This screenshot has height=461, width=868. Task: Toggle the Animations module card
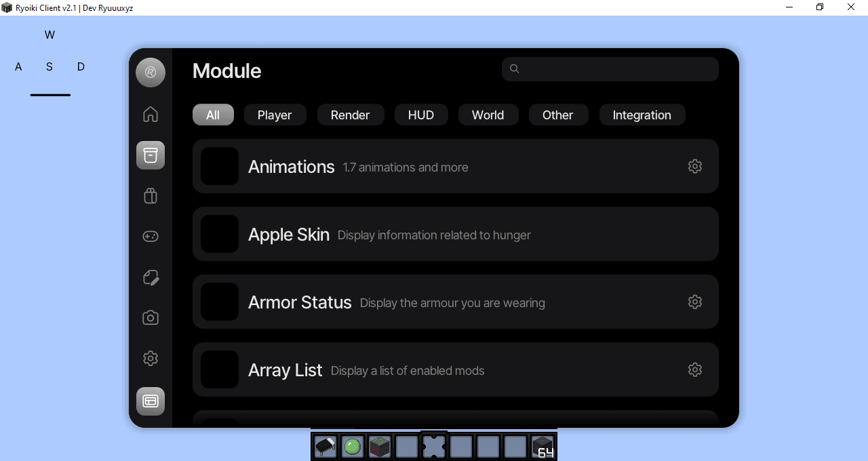click(x=455, y=166)
